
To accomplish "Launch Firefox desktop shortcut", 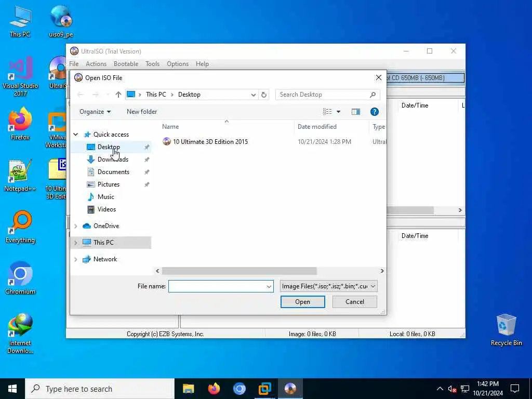I will (20, 124).
